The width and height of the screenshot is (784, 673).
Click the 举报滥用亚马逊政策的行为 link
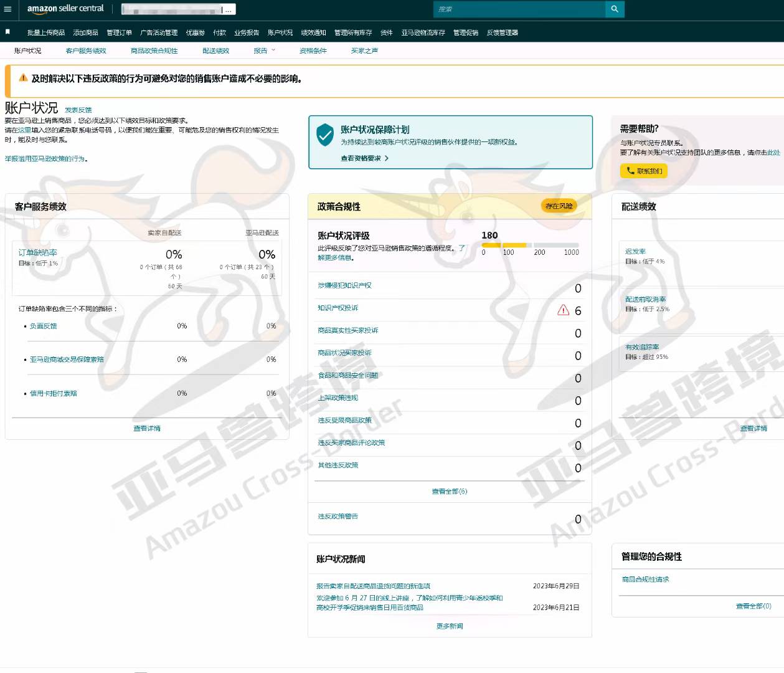(x=46, y=159)
